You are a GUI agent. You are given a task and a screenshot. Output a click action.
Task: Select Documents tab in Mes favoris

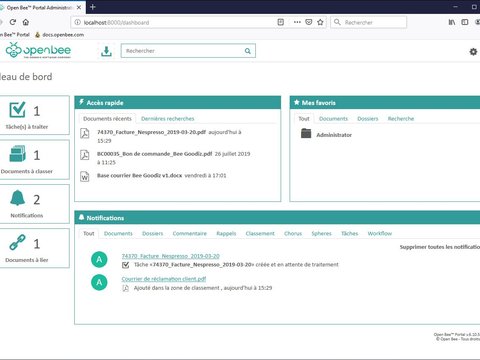pos(333,119)
